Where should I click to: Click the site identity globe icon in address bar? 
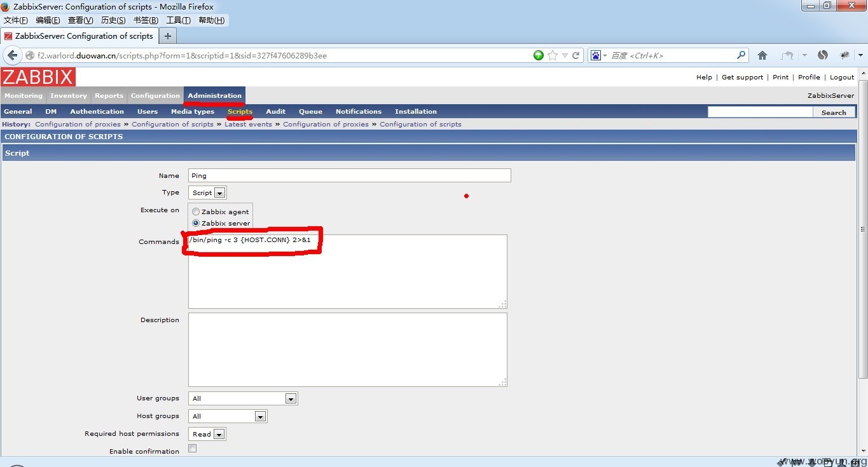pos(30,55)
